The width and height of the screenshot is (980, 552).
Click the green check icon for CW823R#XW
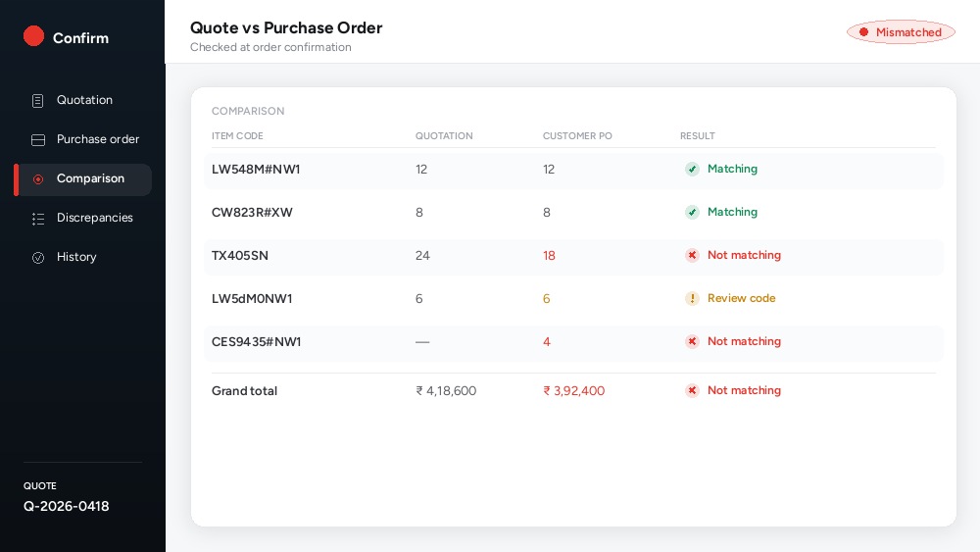[692, 212]
